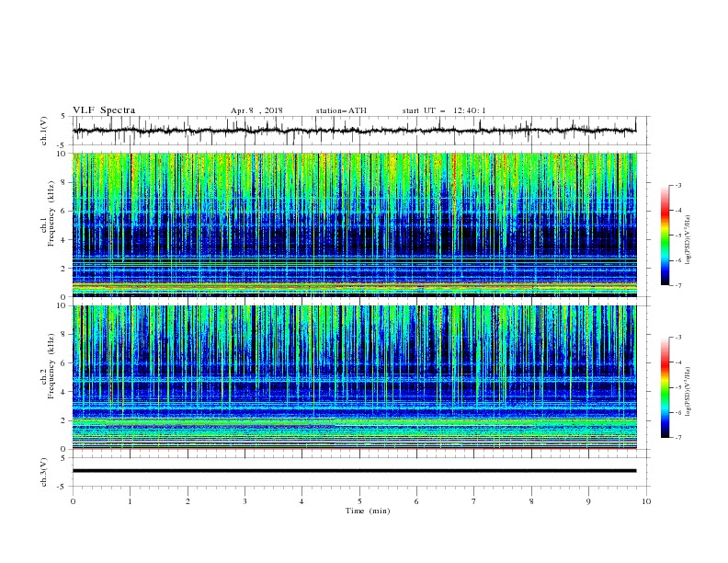Click the "Time (min)" axis title

tap(368, 511)
